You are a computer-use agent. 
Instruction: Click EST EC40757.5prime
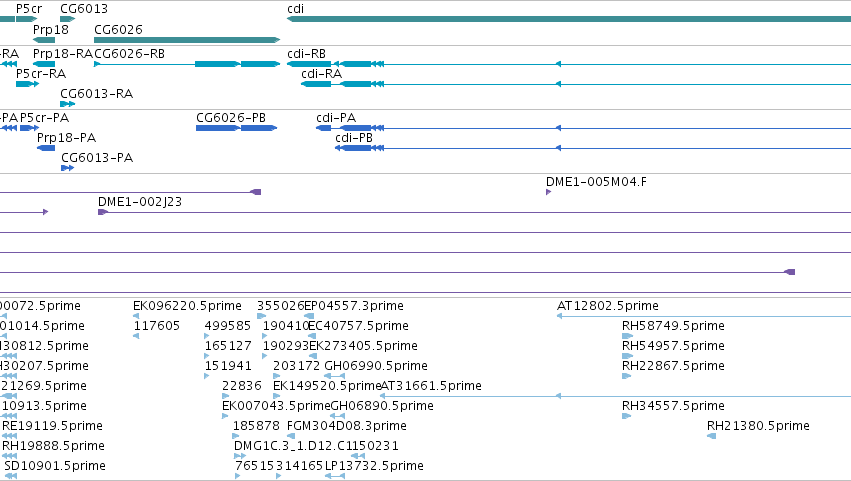[x=358, y=326]
